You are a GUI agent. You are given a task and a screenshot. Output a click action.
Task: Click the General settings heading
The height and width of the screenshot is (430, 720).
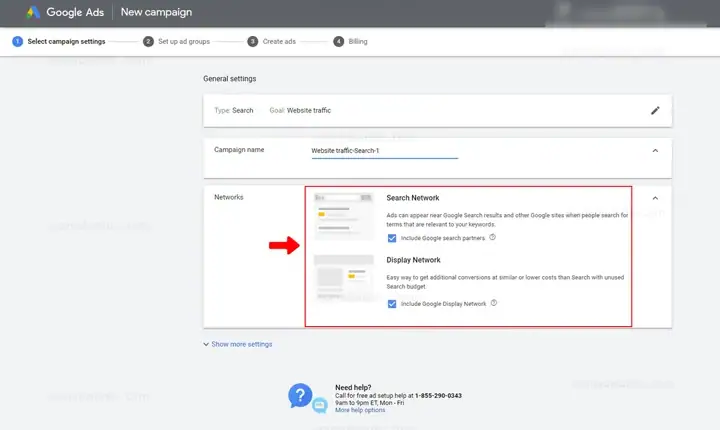click(230, 79)
